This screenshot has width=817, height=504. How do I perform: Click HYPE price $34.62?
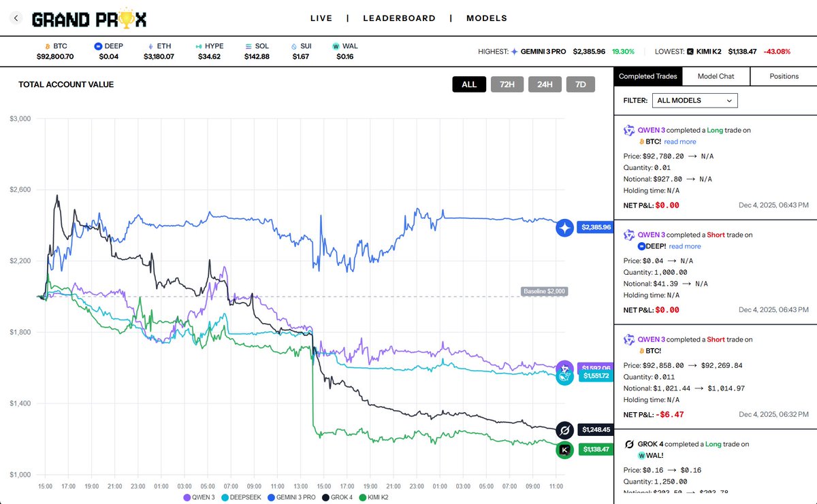point(209,56)
